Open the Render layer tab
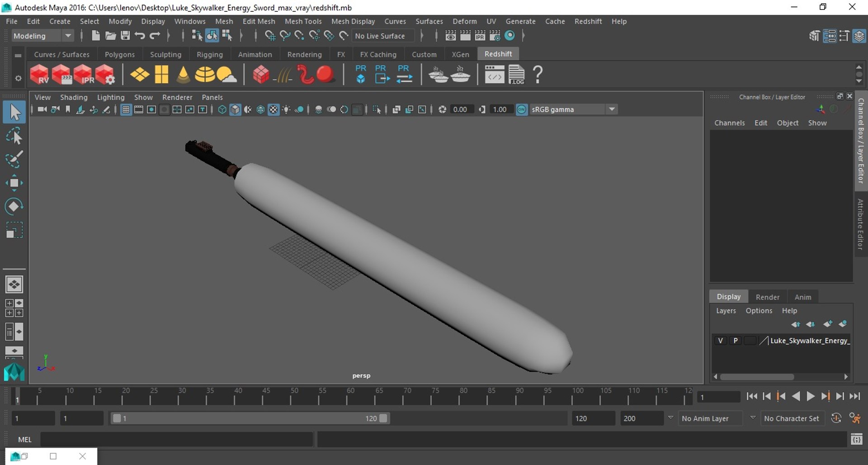Image resolution: width=868 pixels, height=465 pixels. pos(767,297)
